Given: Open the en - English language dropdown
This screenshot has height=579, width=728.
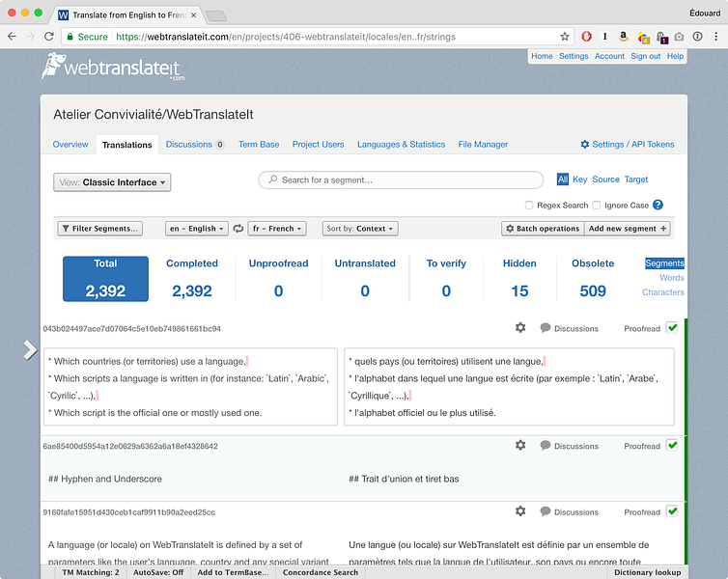Looking at the screenshot, I should click(x=197, y=229).
